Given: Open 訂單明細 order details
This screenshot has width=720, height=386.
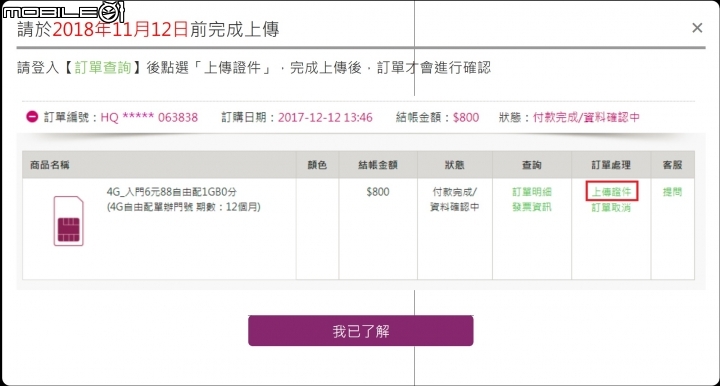Looking at the screenshot, I should click(x=532, y=192).
